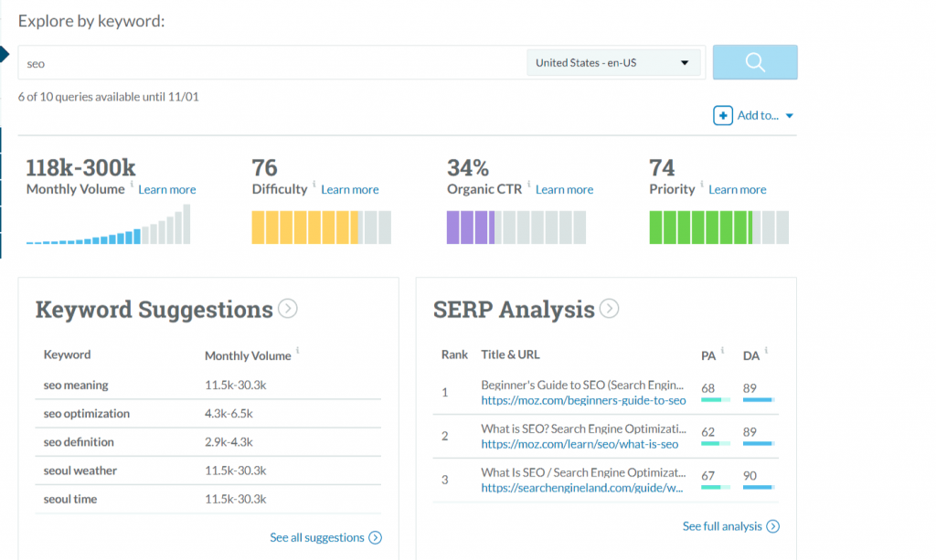936x560 pixels.
Task: Open Learn more link for Monthly Volume
Action: (x=167, y=189)
